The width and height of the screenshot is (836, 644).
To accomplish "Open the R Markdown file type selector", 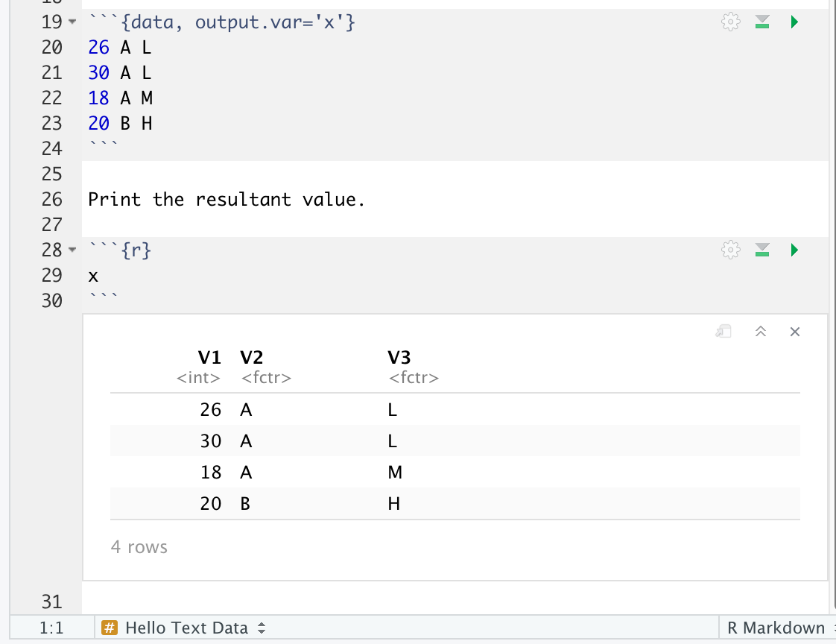I will [x=779, y=628].
